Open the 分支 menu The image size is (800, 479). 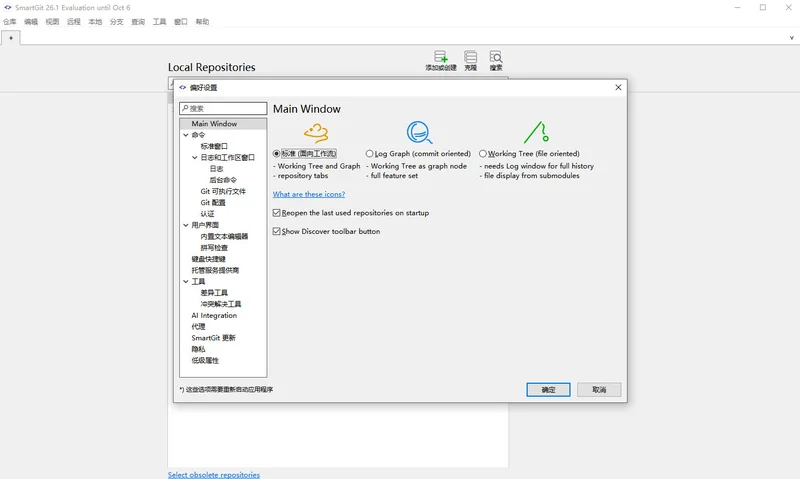pos(117,21)
